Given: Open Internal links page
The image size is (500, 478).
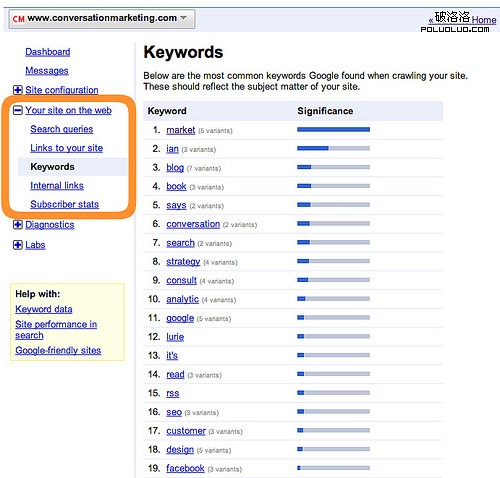Looking at the screenshot, I should (x=57, y=186).
